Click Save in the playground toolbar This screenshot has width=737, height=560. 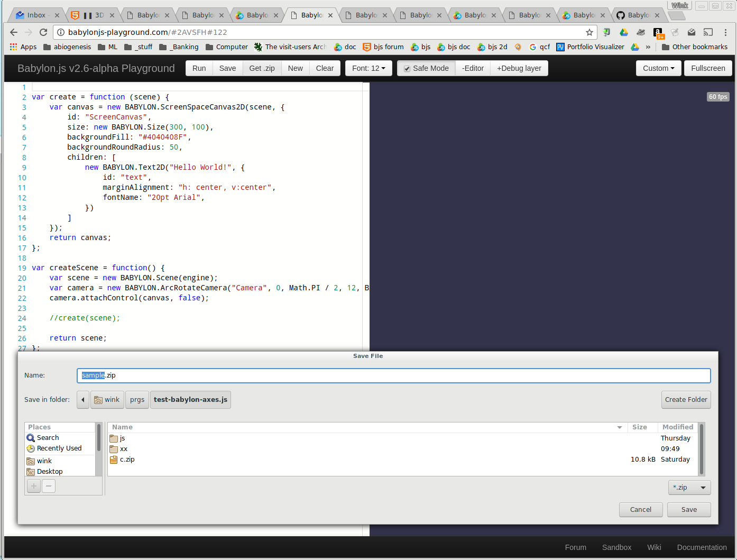[228, 68]
